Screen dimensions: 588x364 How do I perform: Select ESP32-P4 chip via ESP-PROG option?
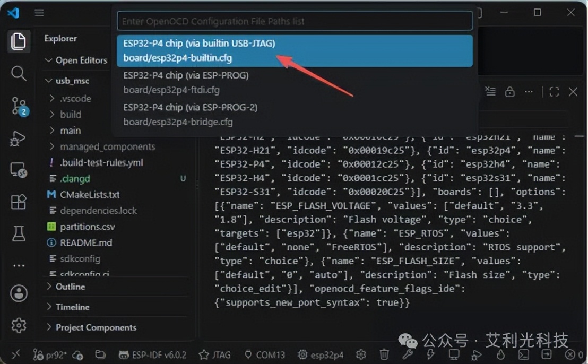tap(295, 82)
